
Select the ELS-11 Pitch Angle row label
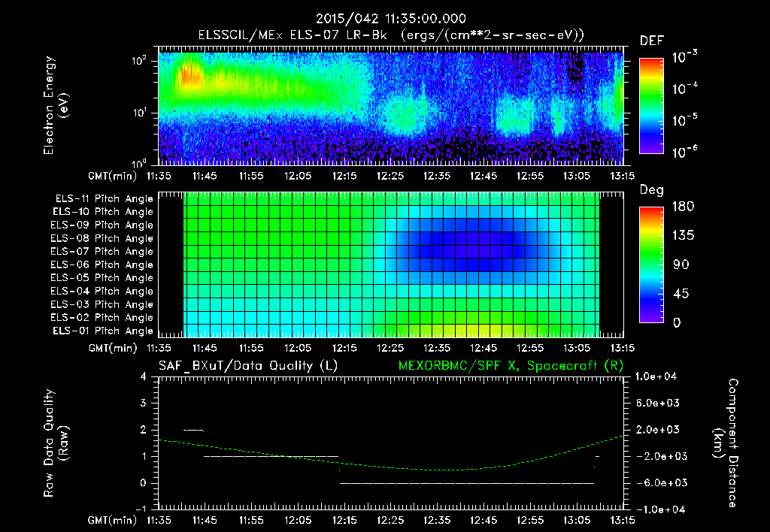coord(104,199)
